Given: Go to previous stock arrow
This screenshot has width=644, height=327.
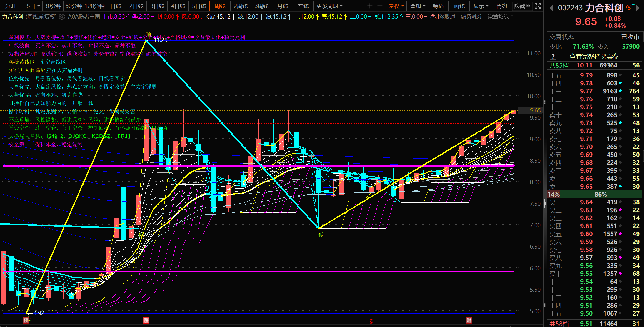Looking at the screenshot, I should (551, 8).
